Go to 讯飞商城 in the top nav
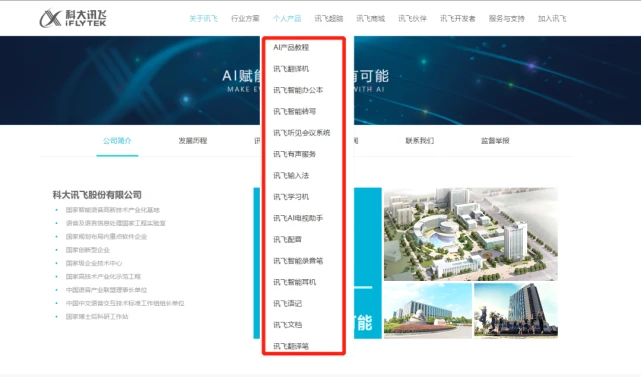641x377 pixels. [370, 18]
